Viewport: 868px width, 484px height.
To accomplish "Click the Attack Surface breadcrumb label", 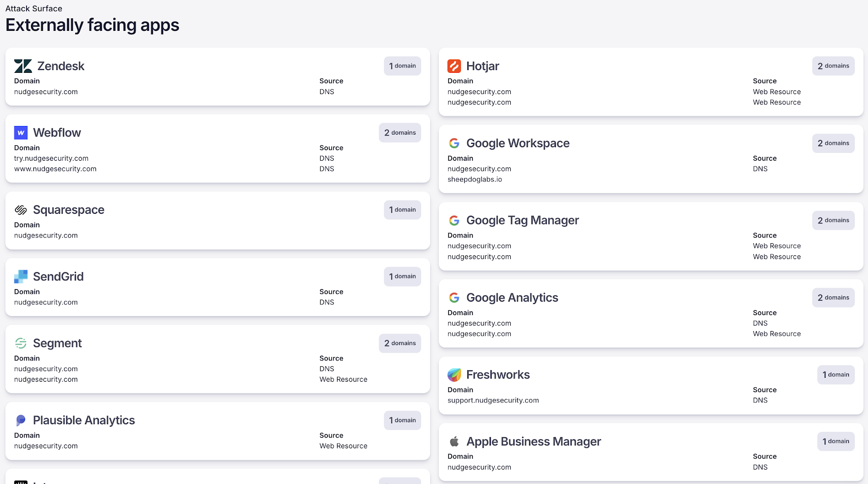I will point(34,9).
